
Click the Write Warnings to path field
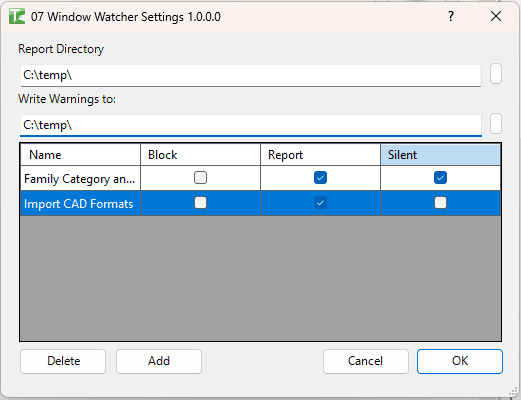point(251,125)
